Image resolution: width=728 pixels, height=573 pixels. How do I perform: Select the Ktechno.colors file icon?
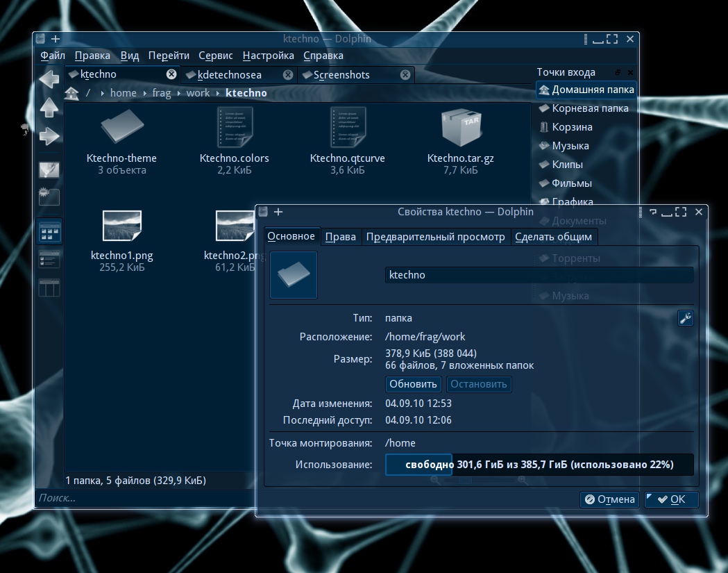235,126
